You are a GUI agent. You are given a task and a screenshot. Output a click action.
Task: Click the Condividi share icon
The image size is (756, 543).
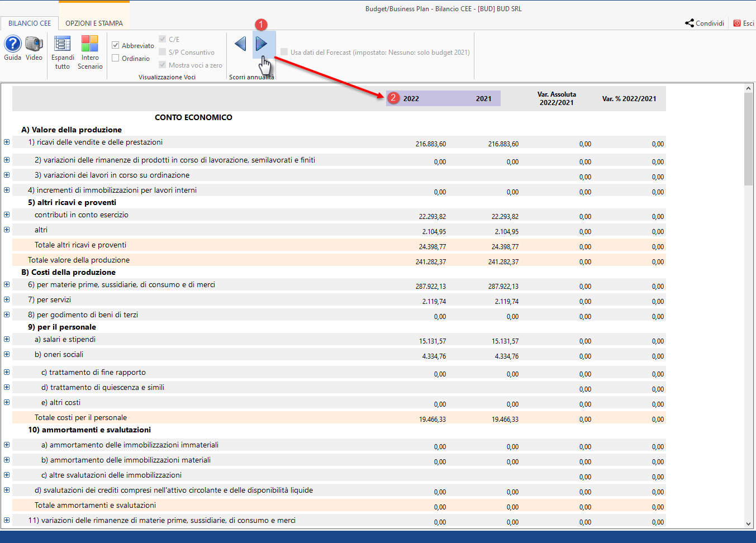point(690,23)
